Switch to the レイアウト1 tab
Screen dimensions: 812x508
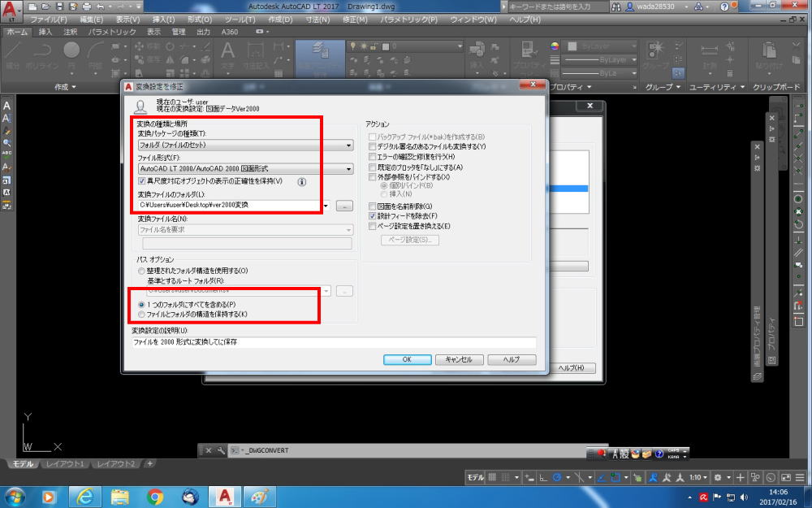click(x=65, y=463)
